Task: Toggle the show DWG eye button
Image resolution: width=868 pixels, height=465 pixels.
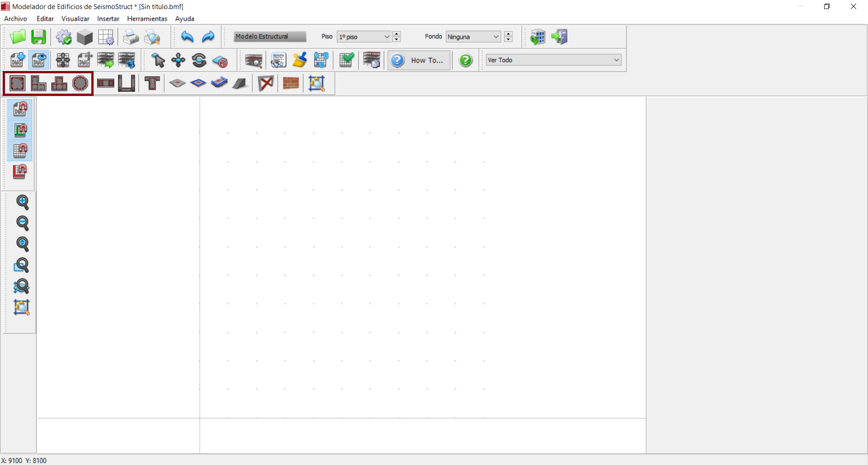Action: pos(39,60)
